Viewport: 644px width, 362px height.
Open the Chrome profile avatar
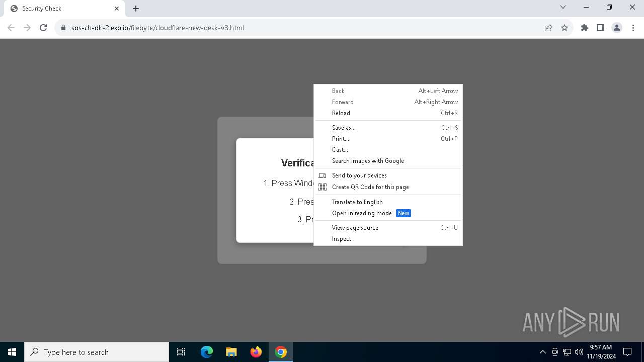(x=617, y=28)
